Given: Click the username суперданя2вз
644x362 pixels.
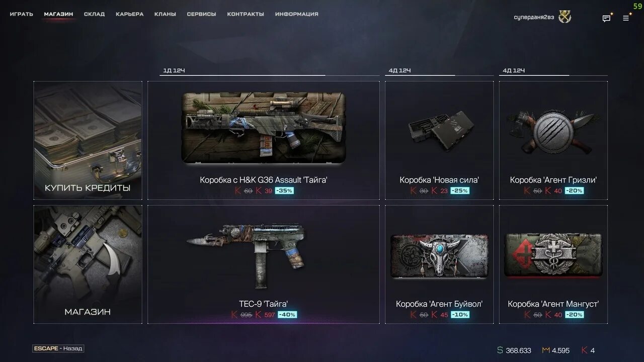Looking at the screenshot, I should pos(534,17).
